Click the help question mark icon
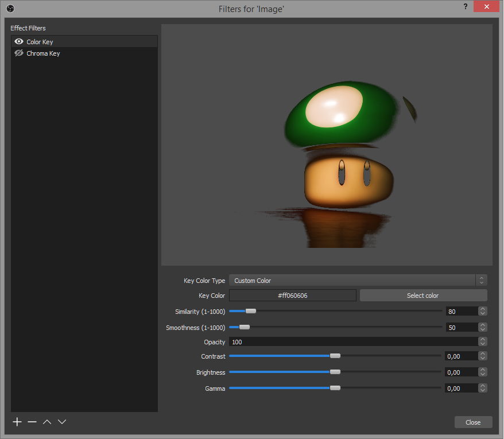Viewport: 504px width, 439px height. pos(465,7)
